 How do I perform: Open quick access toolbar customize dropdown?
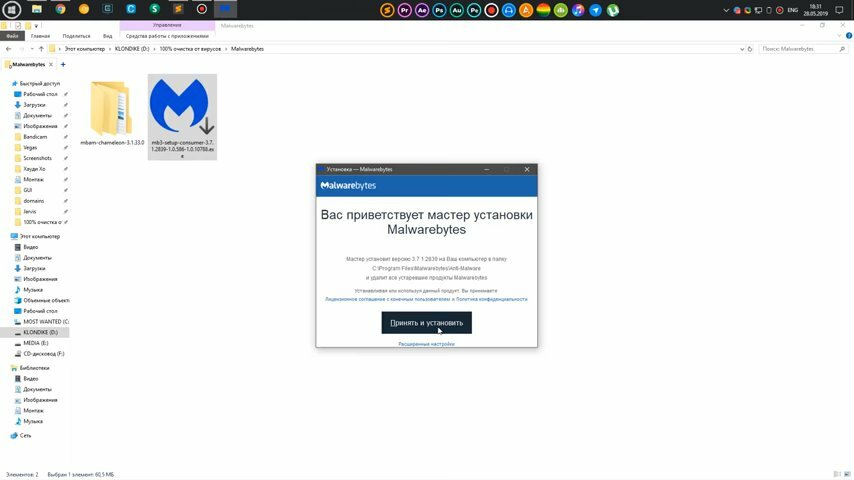pyautogui.click(x=36, y=26)
